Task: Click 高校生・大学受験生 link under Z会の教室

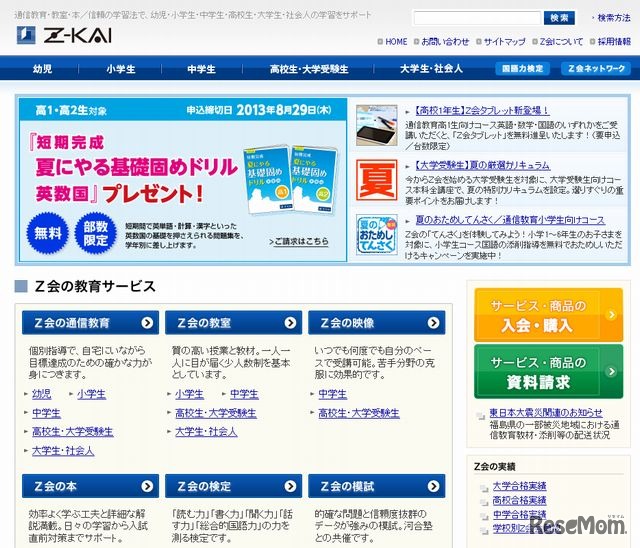Action: click(x=216, y=413)
